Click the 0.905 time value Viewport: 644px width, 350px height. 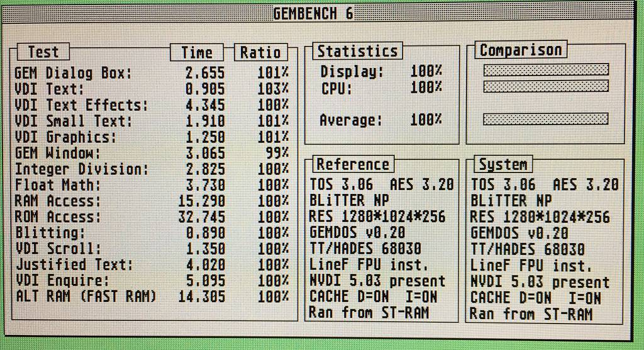point(205,89)
